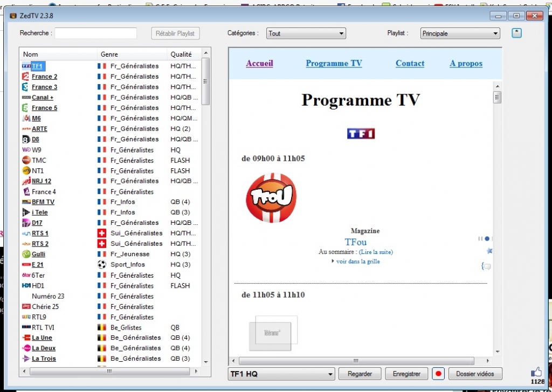Viewport: 552px width, 392px height.
Task: Select the HD1 channel name
Action: click(38, 286)
